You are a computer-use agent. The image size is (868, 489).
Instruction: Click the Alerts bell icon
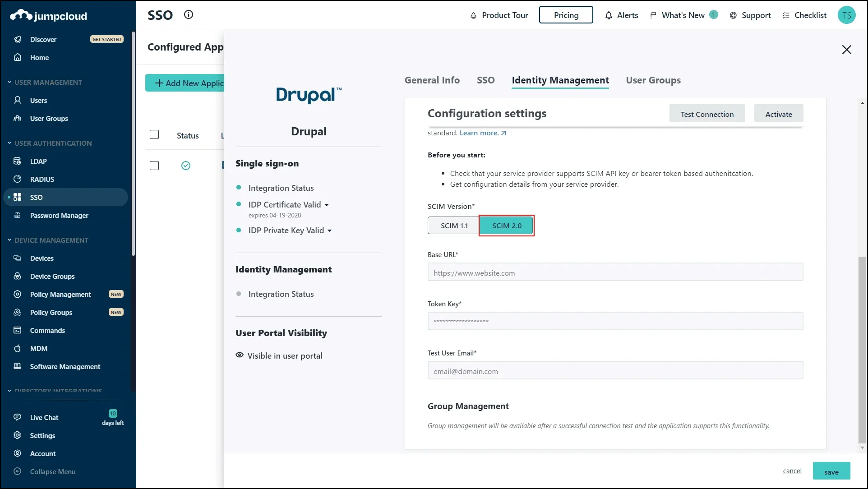[609, 15]
